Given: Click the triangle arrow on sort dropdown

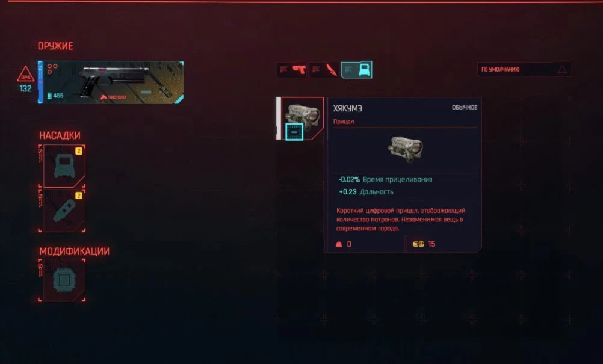Looking at the screenshot, I should point(562,70).
